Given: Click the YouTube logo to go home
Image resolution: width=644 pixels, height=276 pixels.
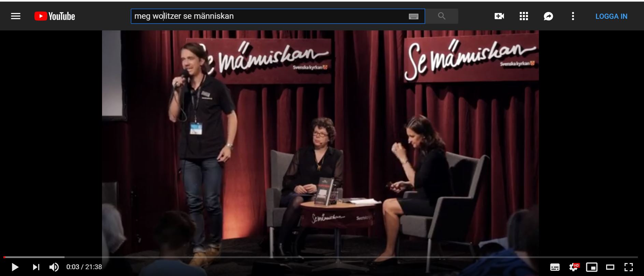Looking at the screenshot, I should pos(55,16).
